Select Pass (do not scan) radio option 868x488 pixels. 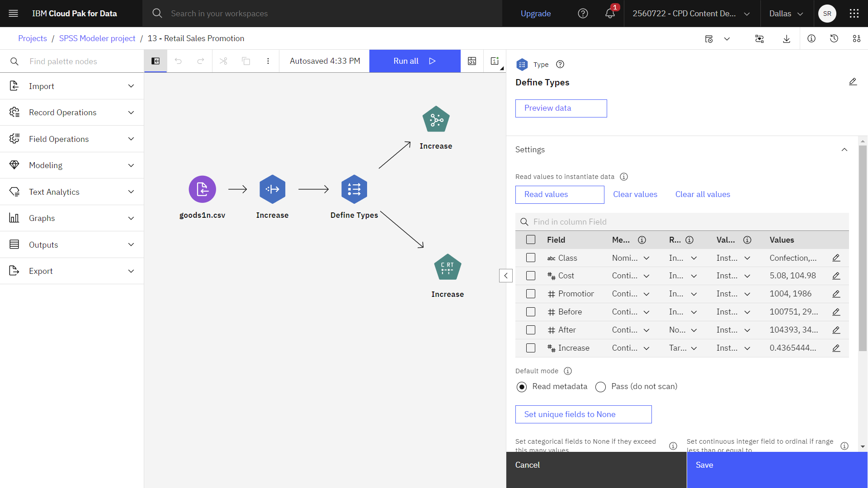pos(600,387)
